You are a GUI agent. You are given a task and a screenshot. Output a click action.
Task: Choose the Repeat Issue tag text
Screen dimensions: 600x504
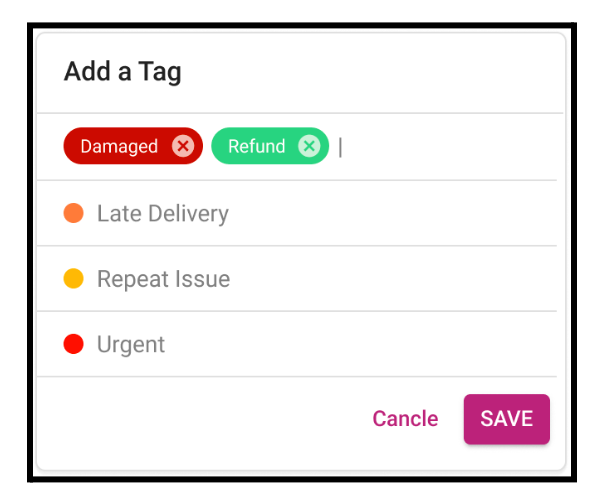(x=164, y=279)
